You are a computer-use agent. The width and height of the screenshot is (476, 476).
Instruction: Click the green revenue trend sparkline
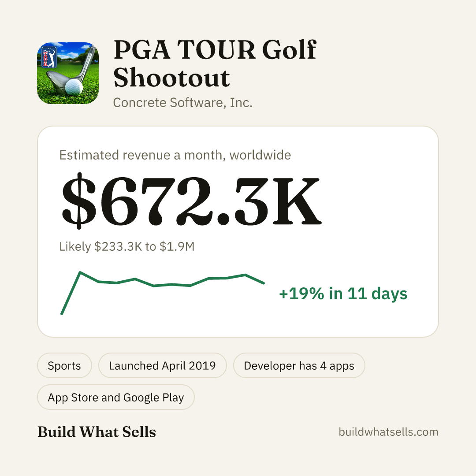(163, 293)
